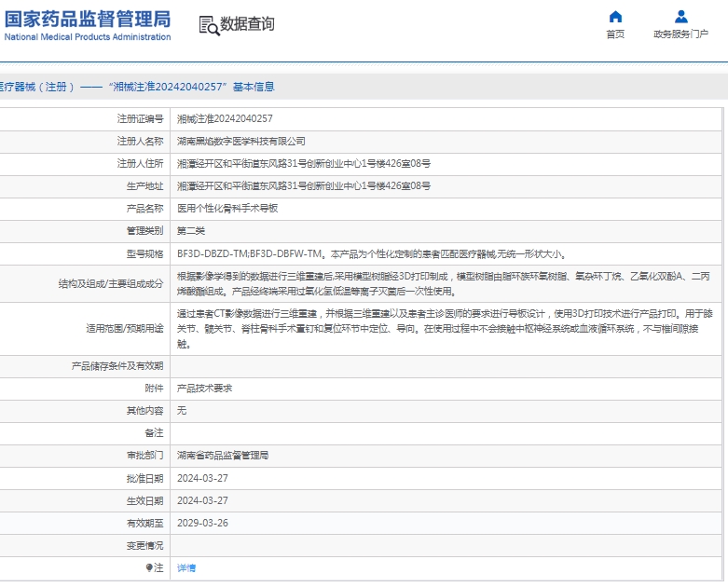Click the 注册人名称 label
728x587 pixels.
[140, 141]
